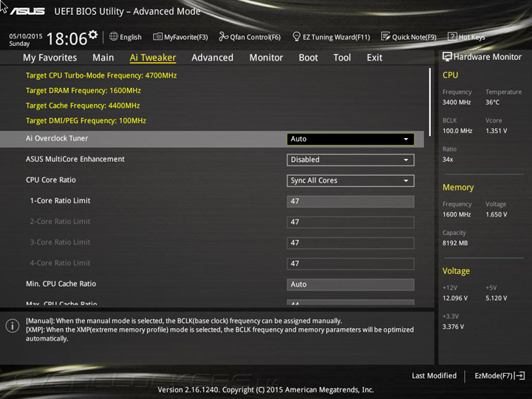The image size is (532, 399).
Task: Click the 1-Core Ratio Limit field
Action: (350, 201)
